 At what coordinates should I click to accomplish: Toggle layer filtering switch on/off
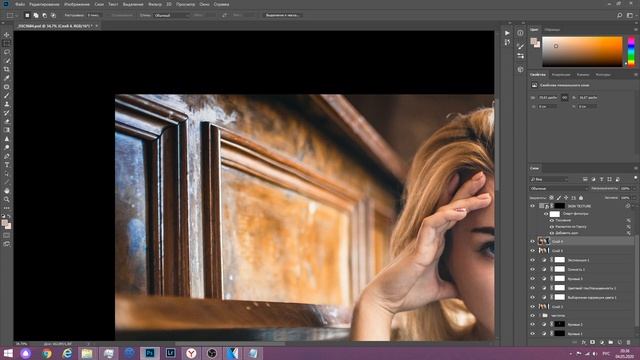point(636,178)
